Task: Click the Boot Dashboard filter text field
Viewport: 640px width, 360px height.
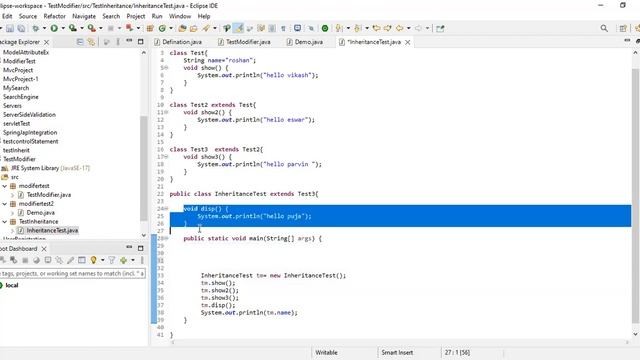Action: click(72, 273)
